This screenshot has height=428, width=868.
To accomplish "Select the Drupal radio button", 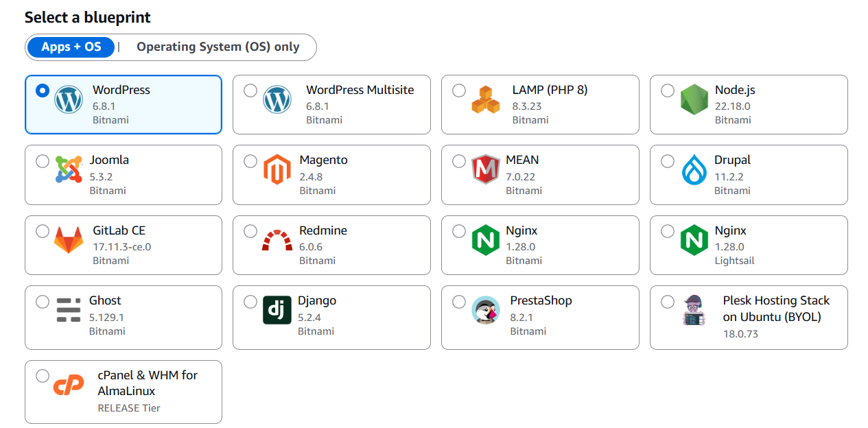I will click(x=668, y=161).
